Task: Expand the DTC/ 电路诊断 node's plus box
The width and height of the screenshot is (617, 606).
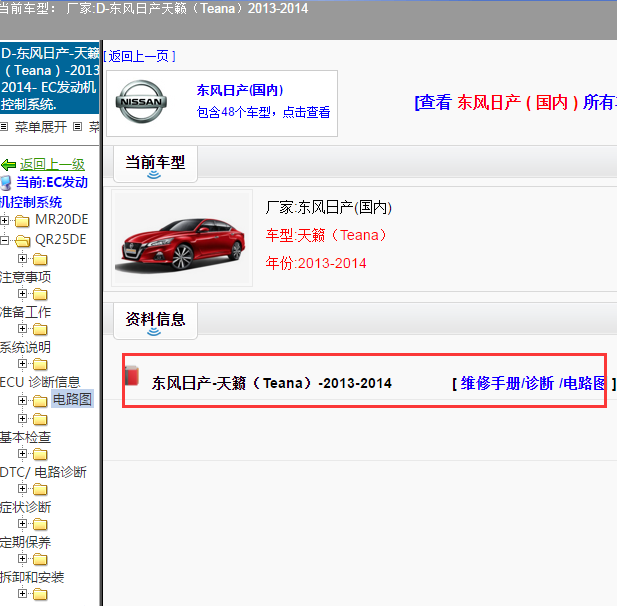Action: click(x=22, y=454)
